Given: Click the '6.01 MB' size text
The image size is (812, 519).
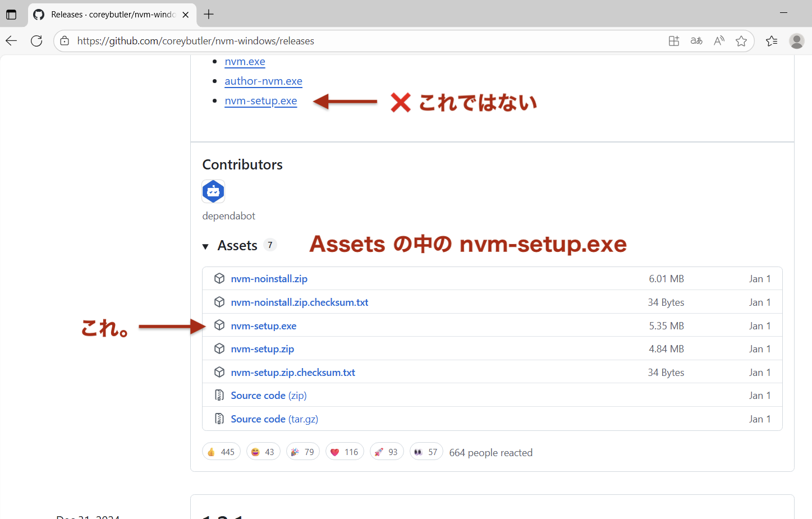Looking at the screenshot, I should coord(666,279).
